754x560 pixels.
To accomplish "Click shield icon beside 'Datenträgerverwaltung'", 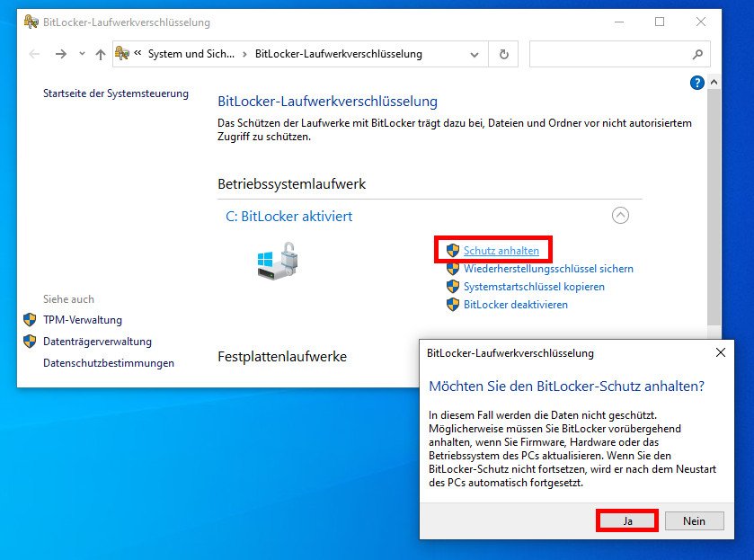I will tap(30, 341).
